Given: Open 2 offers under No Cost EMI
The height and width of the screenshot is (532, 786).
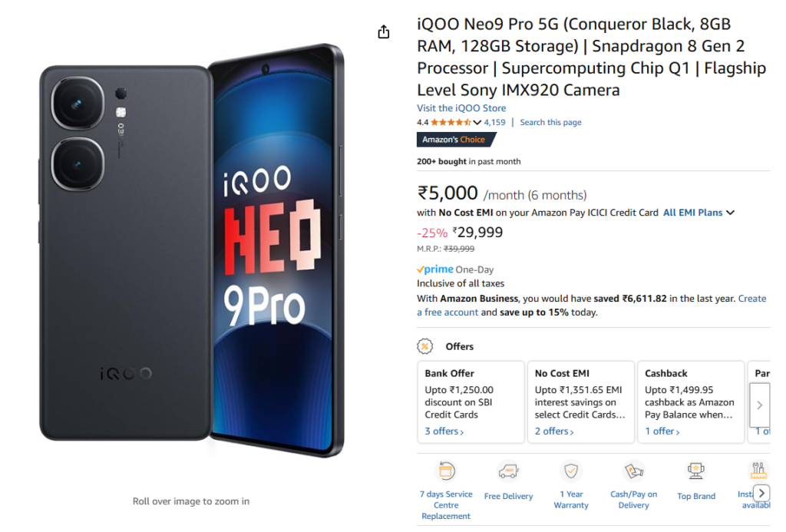Looking at the screenshot, I should tap(554, 431).
